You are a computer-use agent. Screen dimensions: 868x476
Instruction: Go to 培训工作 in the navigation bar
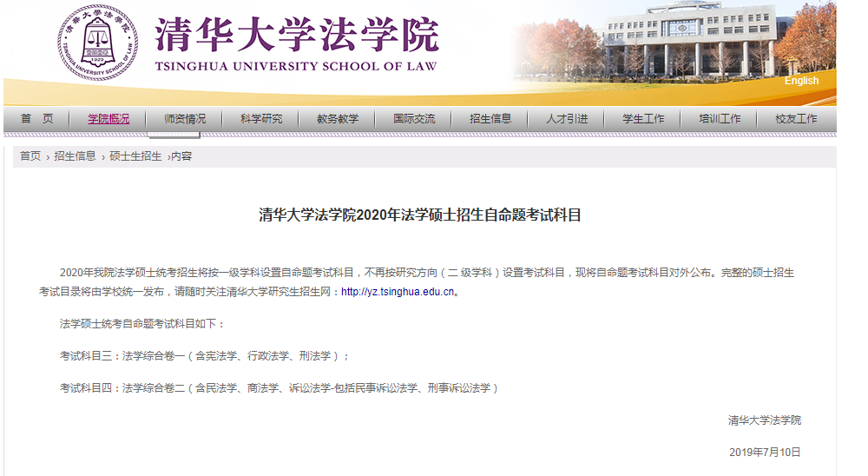[720, 119]
